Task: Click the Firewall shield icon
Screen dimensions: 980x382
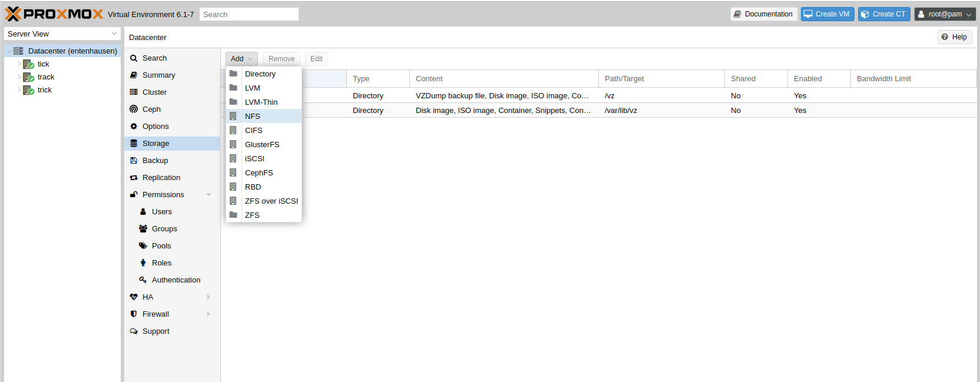Action: (x=134, y=314)
